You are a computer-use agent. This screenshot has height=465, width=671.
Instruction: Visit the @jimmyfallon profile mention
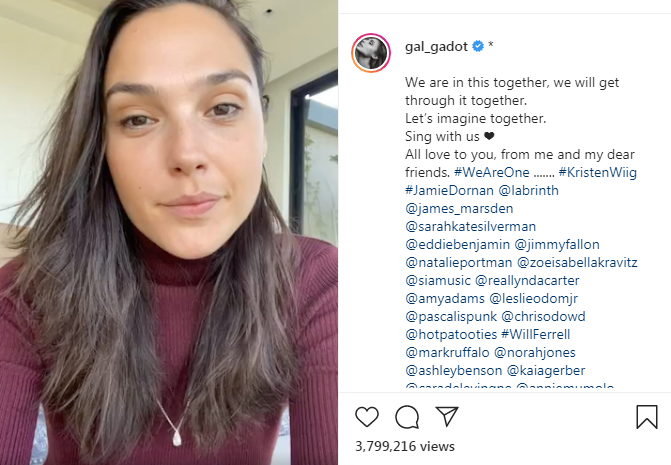pos(557,244)
